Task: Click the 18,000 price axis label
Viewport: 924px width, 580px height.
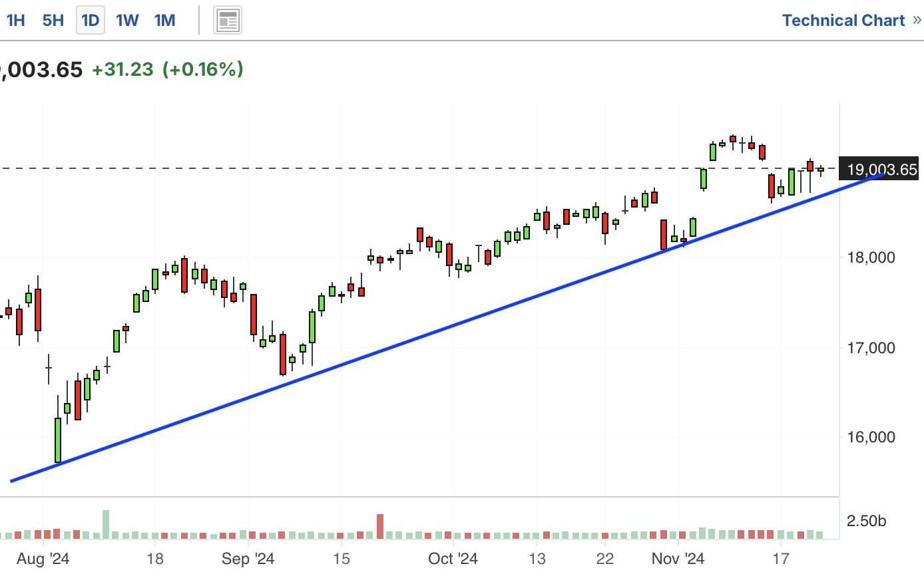Action: [x=871, y=258]
